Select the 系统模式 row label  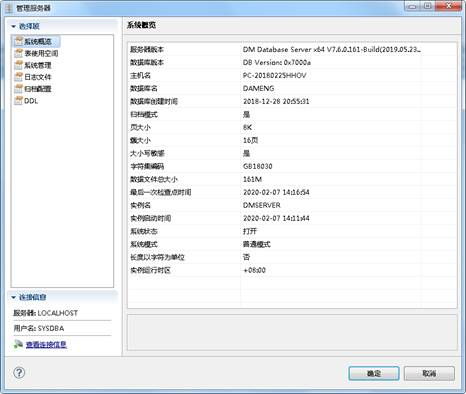coord(144,245)
